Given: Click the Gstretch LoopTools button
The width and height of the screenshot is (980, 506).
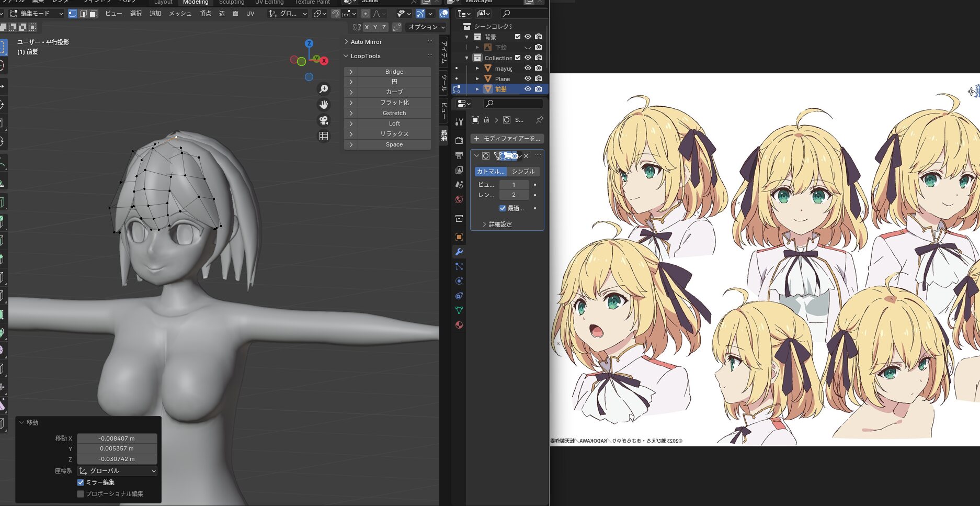Looking at the screenshot, I should click(x=394, y=113).
